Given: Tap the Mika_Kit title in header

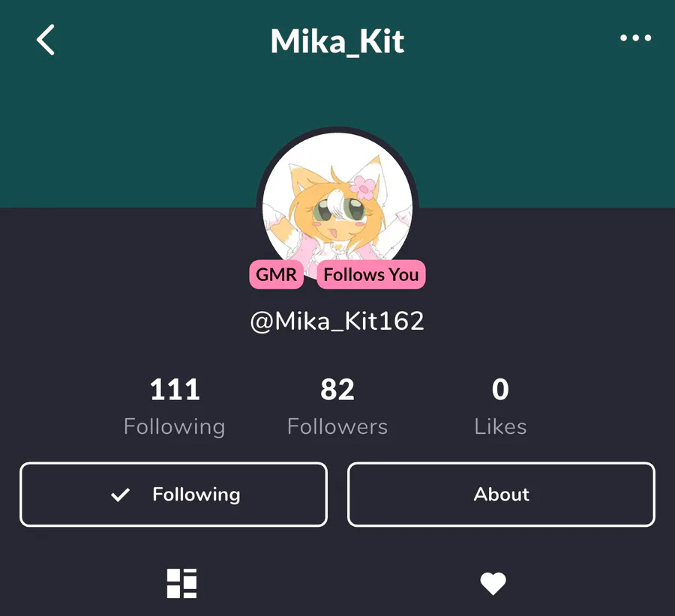Looking at the screenshot, I should (x=337, y=42).
